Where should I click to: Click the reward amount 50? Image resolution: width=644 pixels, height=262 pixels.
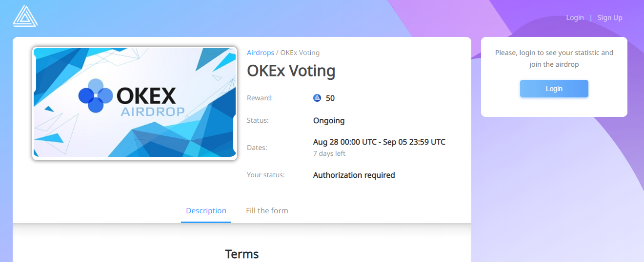point(330,98)
